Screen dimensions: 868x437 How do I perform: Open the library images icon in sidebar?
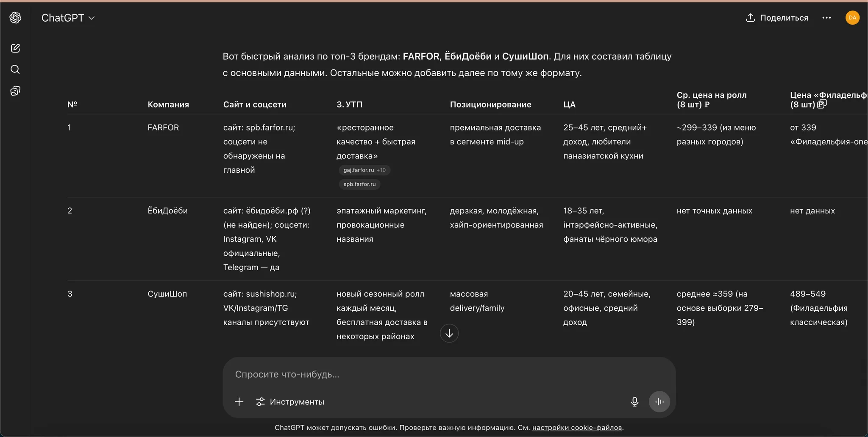15,91
